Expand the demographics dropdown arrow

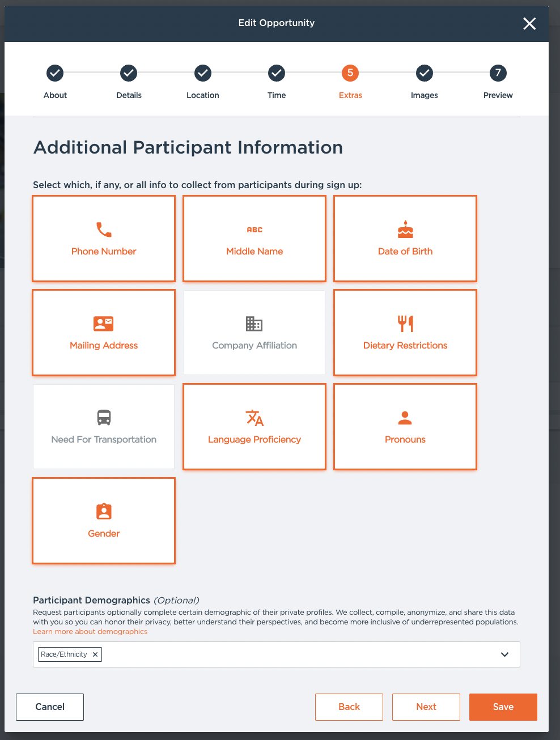pos(504,654)
